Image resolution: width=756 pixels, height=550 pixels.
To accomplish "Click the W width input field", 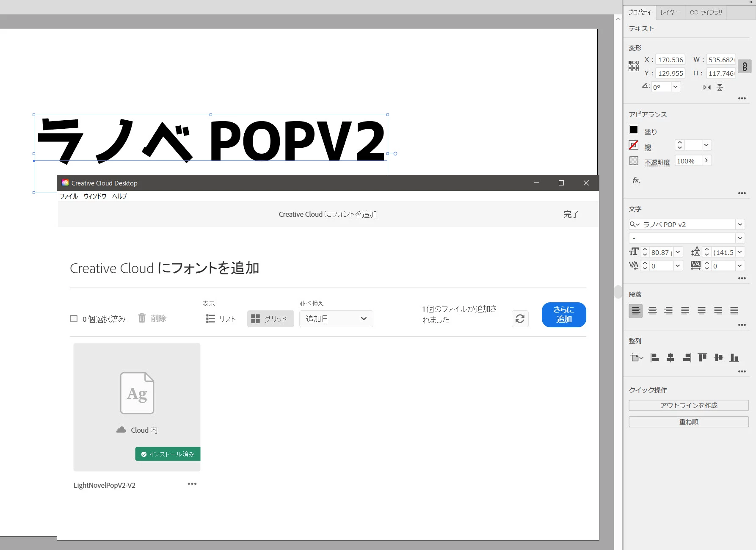I will [x=721, y=60].
